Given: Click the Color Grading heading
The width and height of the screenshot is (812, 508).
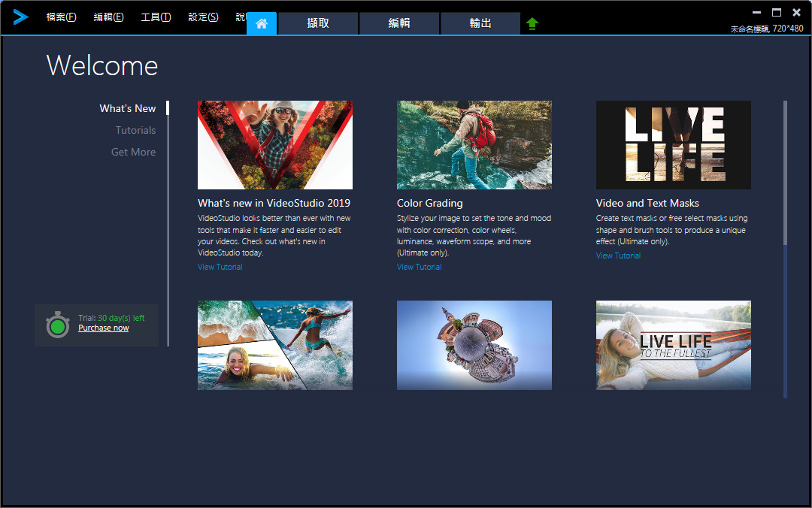Looking at the screenshot, I should coord(430,203).
